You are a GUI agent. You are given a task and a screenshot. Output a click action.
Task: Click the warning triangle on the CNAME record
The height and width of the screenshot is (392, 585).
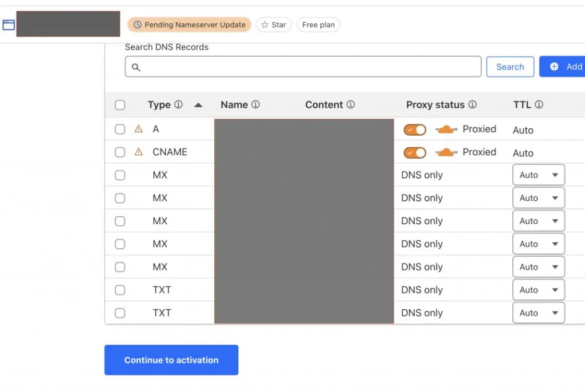coord(138,152)
